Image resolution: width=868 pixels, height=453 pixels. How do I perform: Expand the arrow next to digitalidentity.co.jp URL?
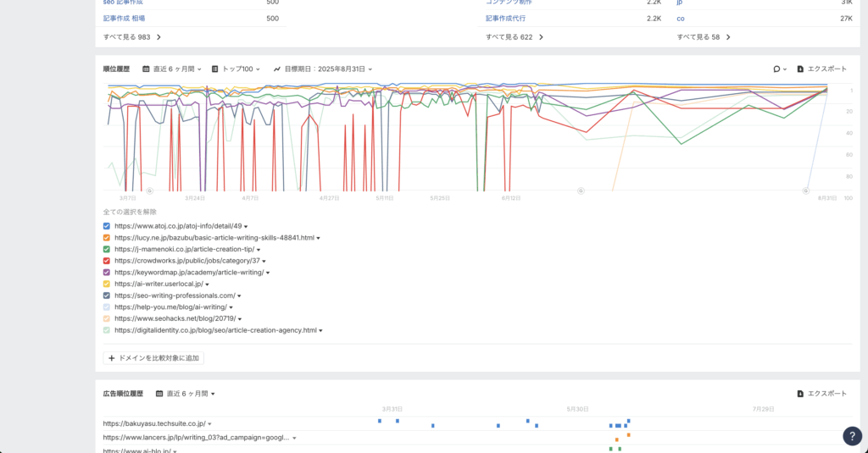(320, 331)
